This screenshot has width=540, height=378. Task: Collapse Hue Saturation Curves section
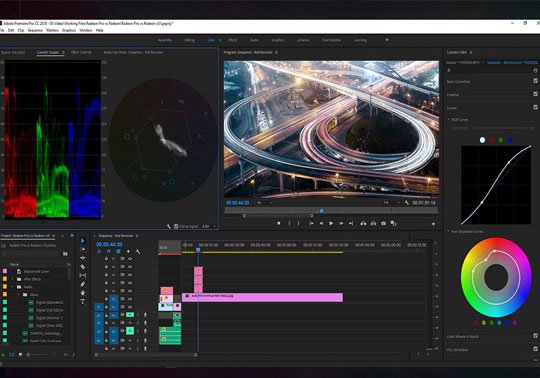coord(449,231)
